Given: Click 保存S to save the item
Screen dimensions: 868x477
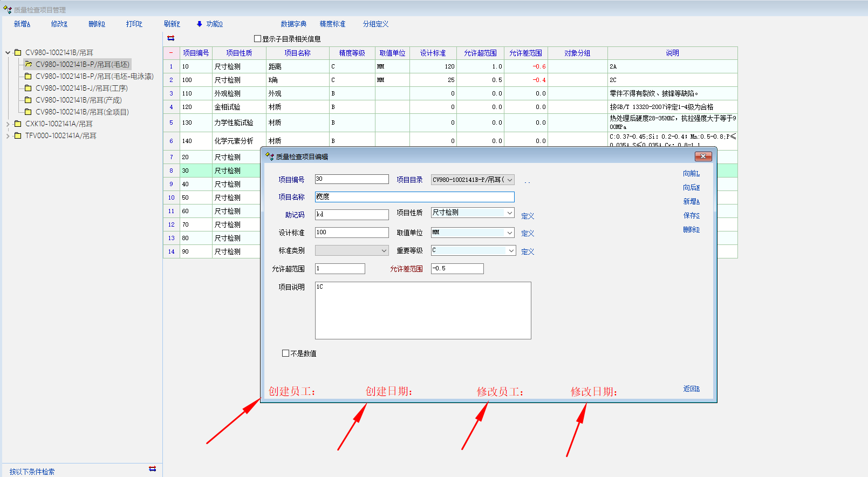Looking at the screenshot, I should click(691, 215).
